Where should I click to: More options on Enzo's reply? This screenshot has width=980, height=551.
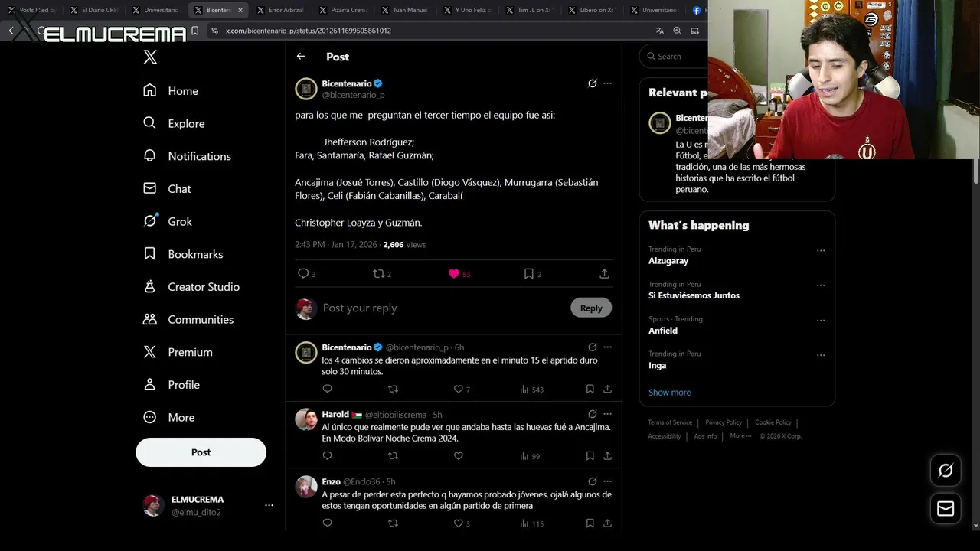point(608,481)
